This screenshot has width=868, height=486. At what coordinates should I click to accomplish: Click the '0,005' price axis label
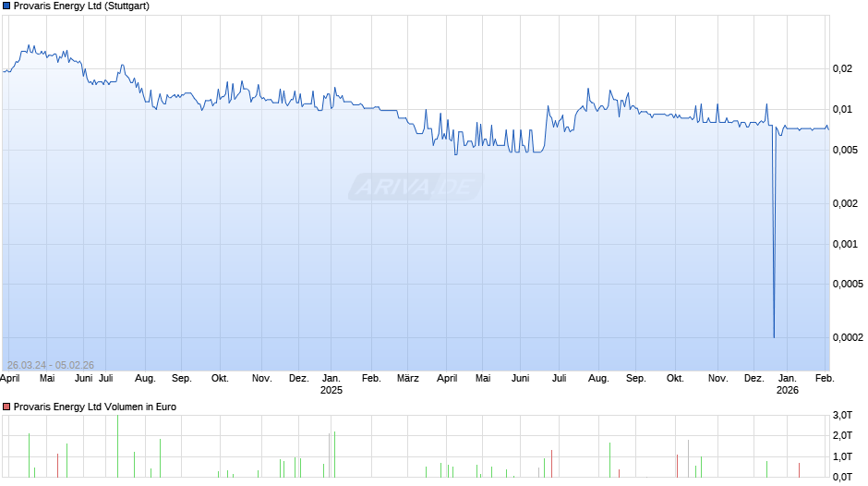[x=845, y=151]
